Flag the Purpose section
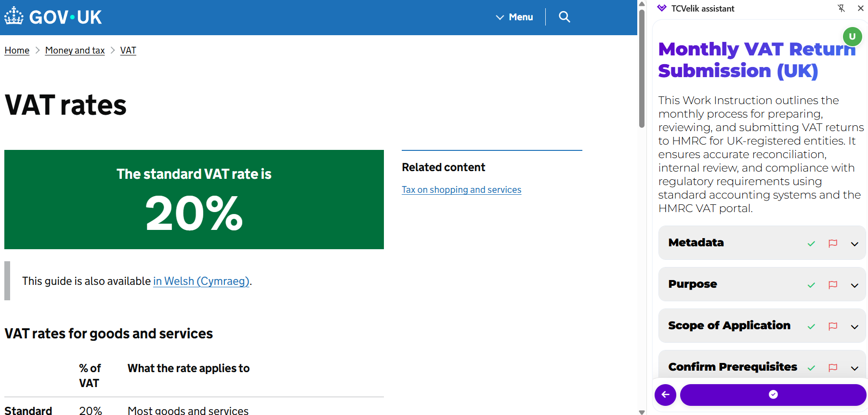Image resolution: width=868 pixels, height=415 pixels. tap(833, 285)
